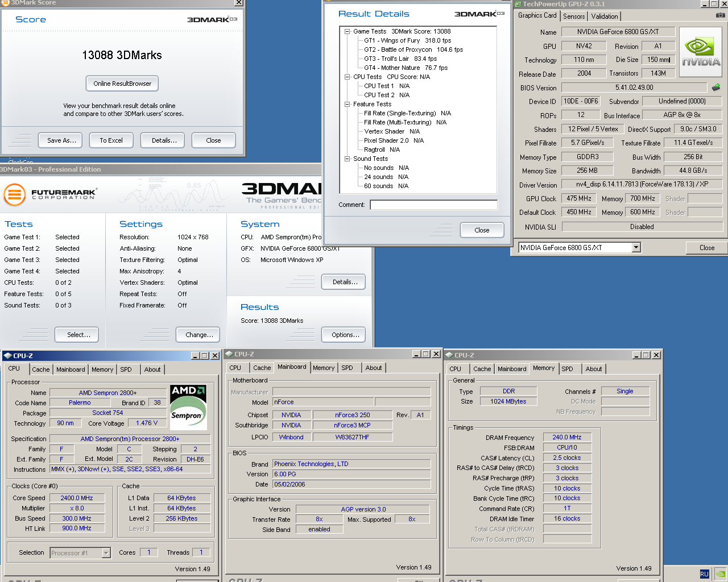Screen dimensions: 728x582
Task: Click the AMD Sempron logo in CPU-Z
Action: (188, 407)
